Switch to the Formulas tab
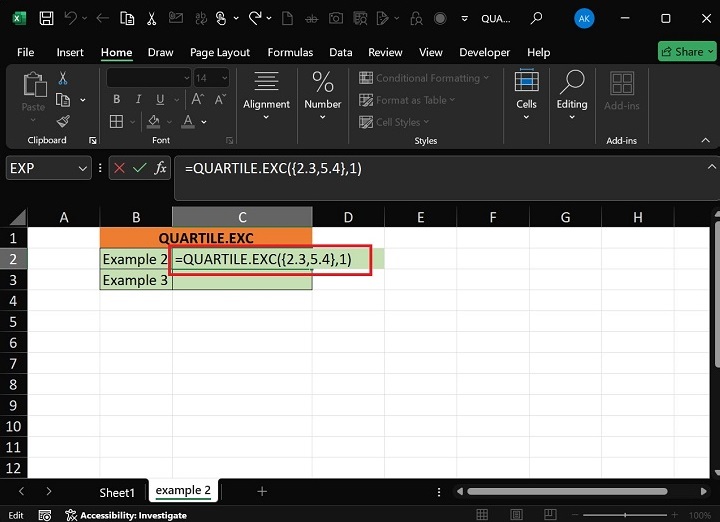The image size is (720, 522). (290, 52)
